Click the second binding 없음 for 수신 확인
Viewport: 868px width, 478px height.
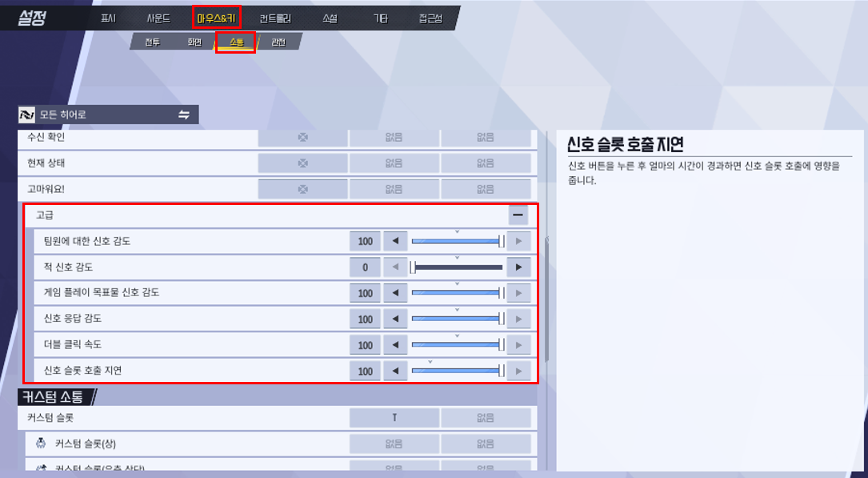(x=394, y=138)
